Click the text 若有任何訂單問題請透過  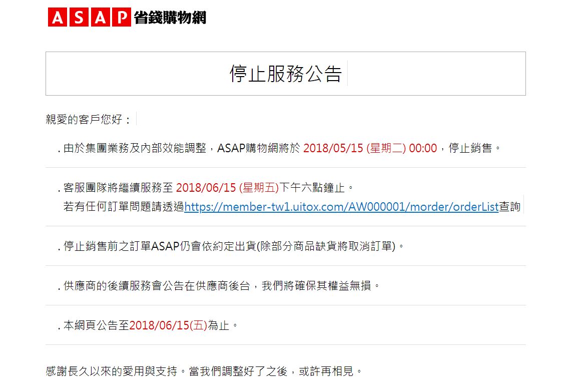coord(124,207)
